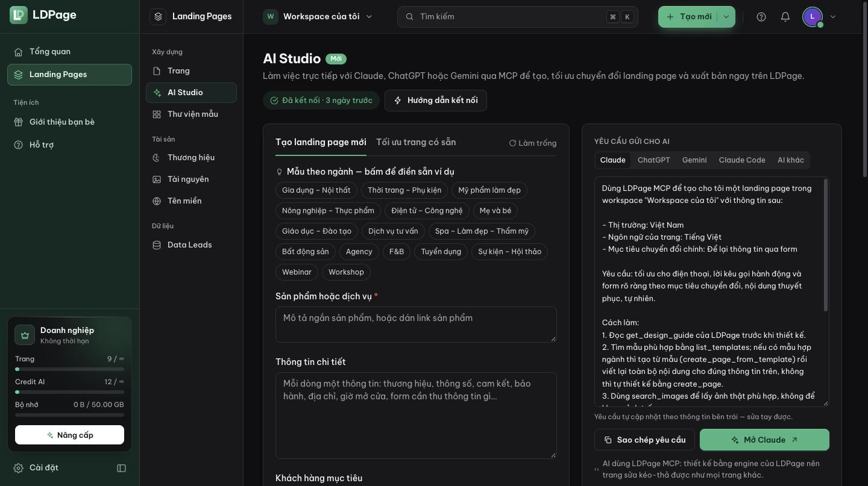The image size is (868, 486).
Task: Click Làm trống reset button
Action: (533, 143)
